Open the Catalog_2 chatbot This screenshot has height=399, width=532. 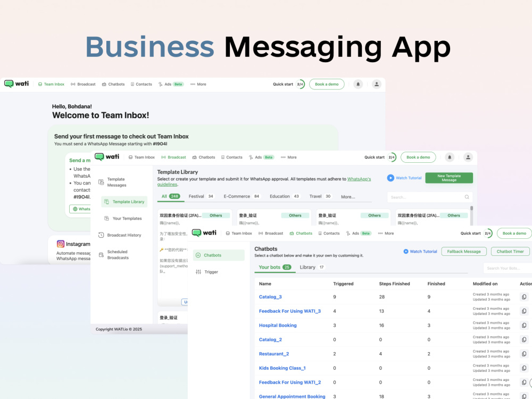270,339
